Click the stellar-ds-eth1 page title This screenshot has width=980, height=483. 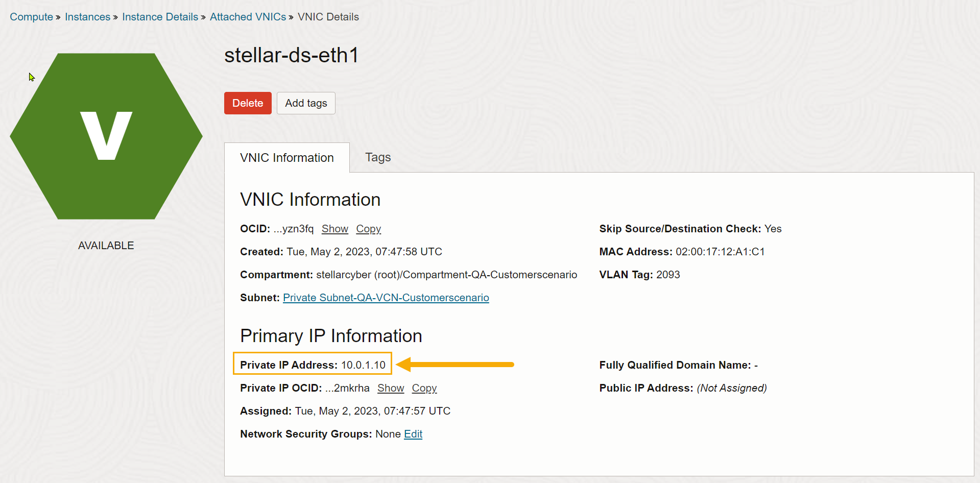click(291, 55)
